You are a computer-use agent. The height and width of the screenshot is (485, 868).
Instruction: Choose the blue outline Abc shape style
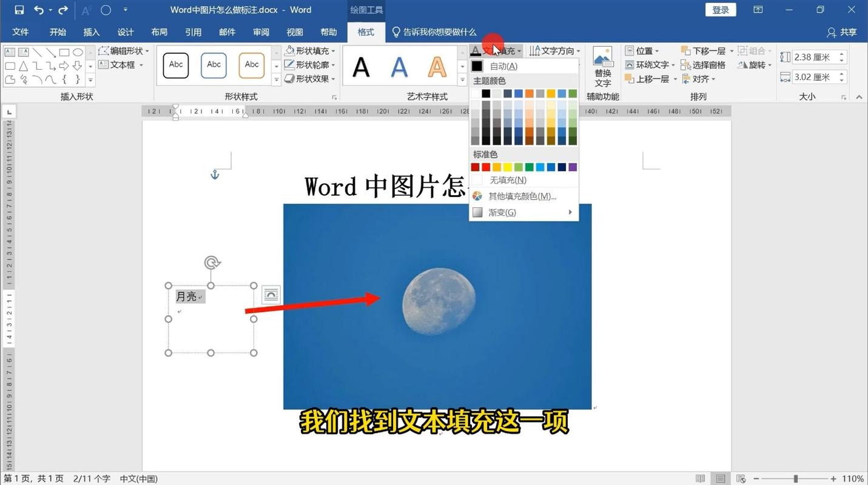pyautogui.click(x=214, y=65)
